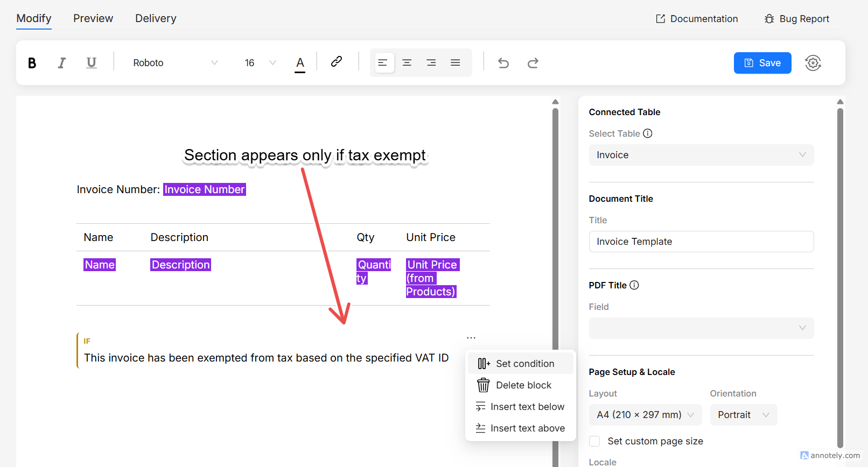
Task: Choose Insert text above
Action: pos(521,428)
